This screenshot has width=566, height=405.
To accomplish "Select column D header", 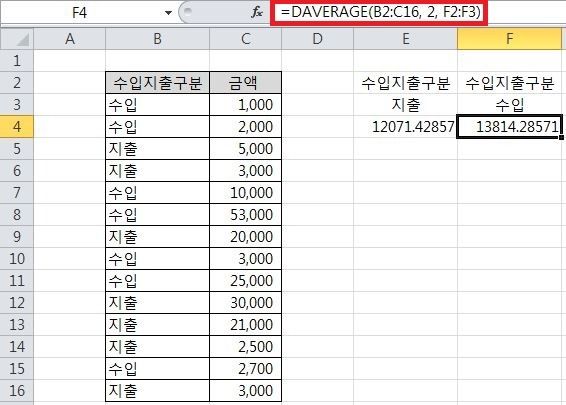I will (x=317, y=39).
